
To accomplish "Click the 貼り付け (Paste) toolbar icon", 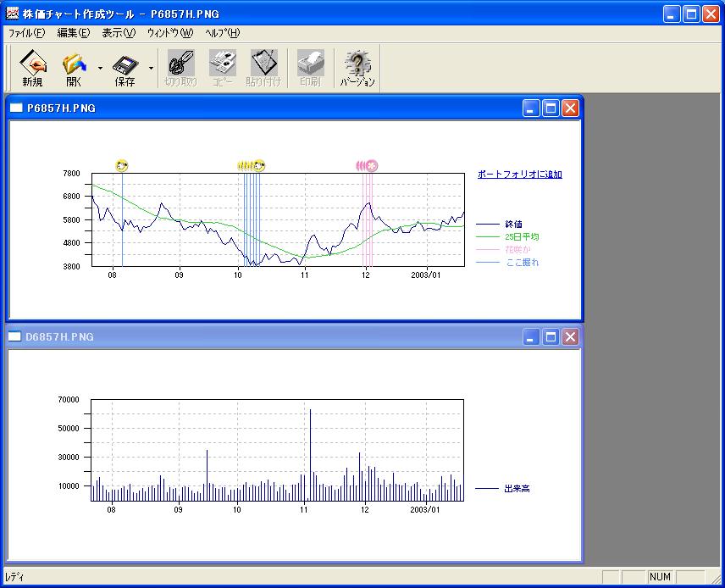I will tap(263, 64).
